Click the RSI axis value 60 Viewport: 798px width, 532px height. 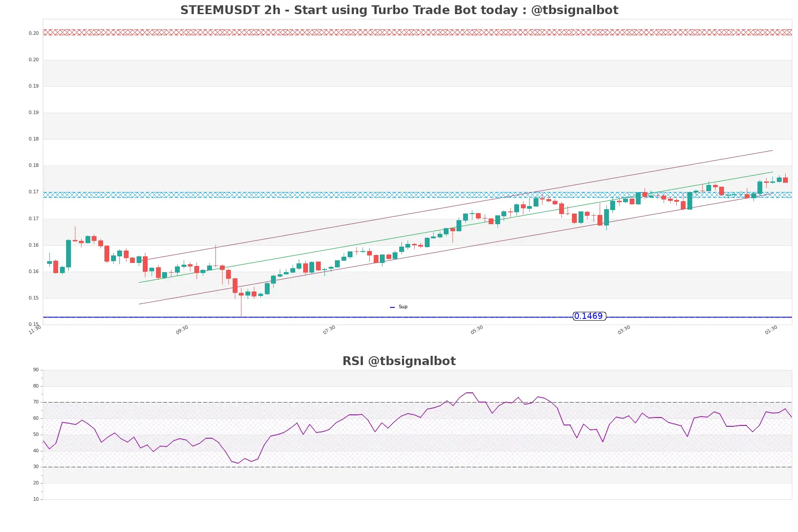point(36,418)
